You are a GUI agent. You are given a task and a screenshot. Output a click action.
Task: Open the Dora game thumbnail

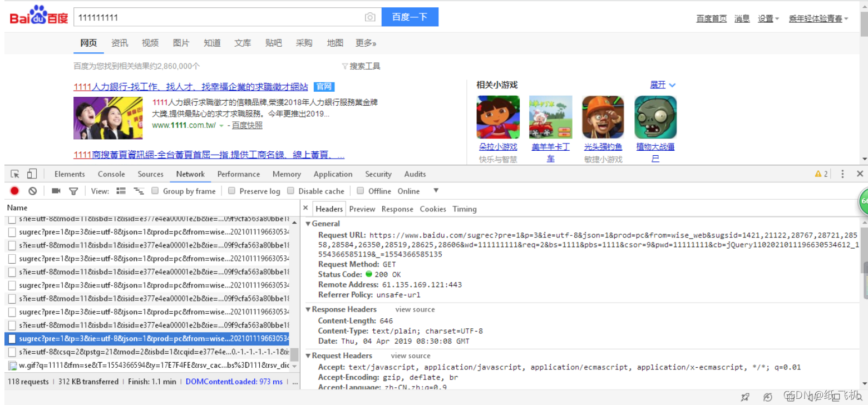(x=498, y=117)
